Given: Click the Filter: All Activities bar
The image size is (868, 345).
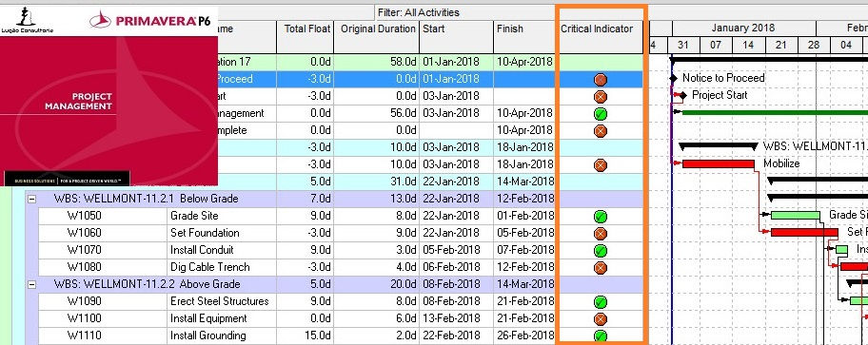Looking at the screenshot, I should point(419,12).
